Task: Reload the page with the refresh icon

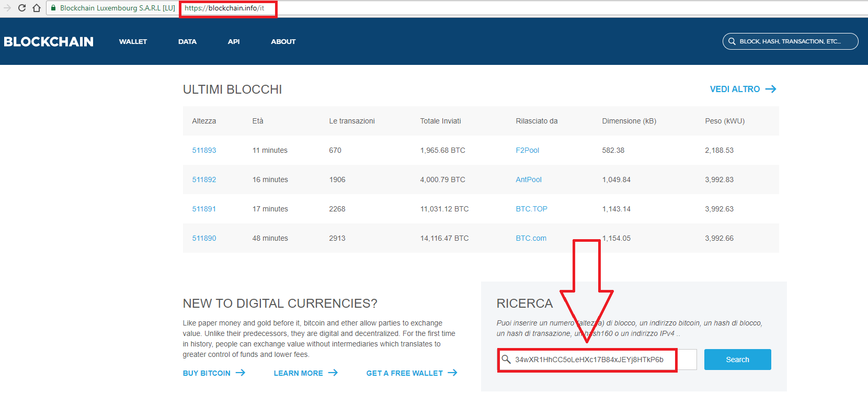Action: tap(22, 8)
